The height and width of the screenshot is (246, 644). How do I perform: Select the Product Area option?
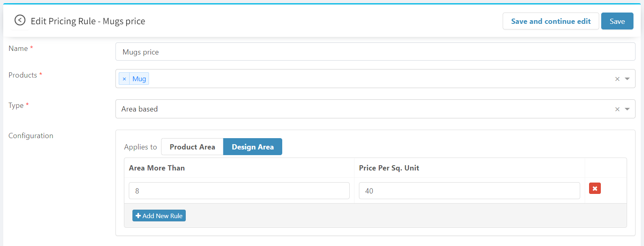pyautogui.click(x=192, y=147)
